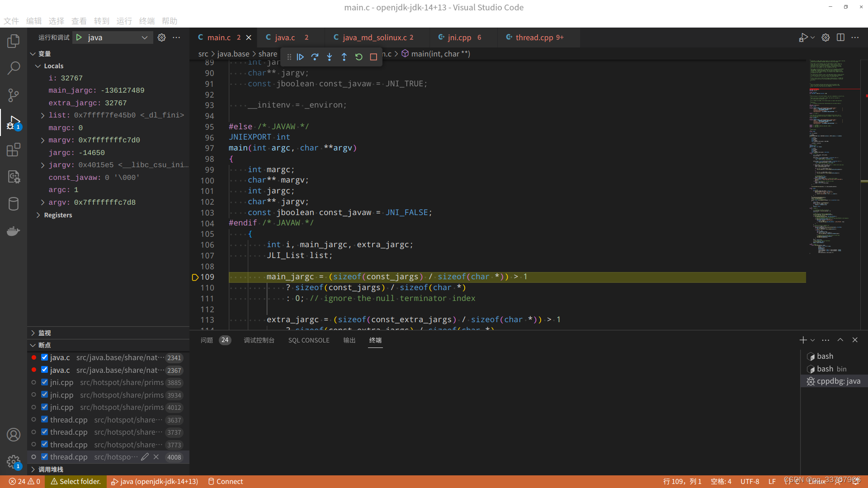
Task: Open the Extensions sidebar icon
Action: click(14, 150)
